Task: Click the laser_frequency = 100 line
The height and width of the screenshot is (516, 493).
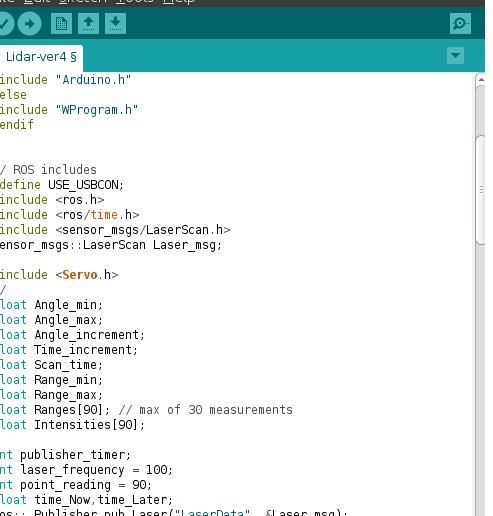Action: pos(86,470)
